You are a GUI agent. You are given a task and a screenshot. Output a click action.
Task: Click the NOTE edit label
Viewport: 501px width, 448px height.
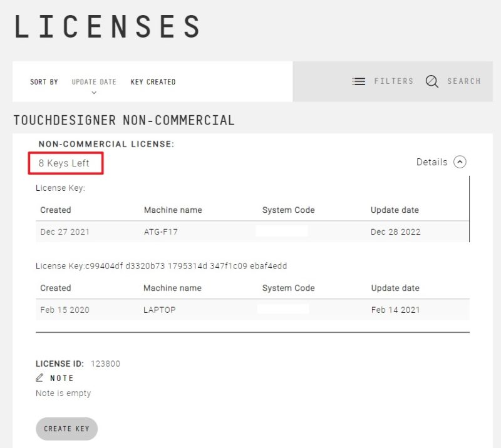tap(62, 378)
